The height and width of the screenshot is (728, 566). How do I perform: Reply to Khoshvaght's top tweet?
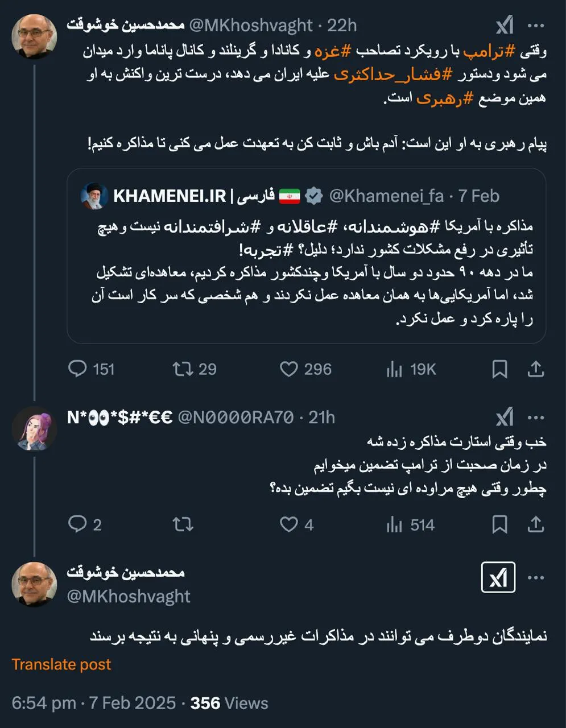click(80, 369)
